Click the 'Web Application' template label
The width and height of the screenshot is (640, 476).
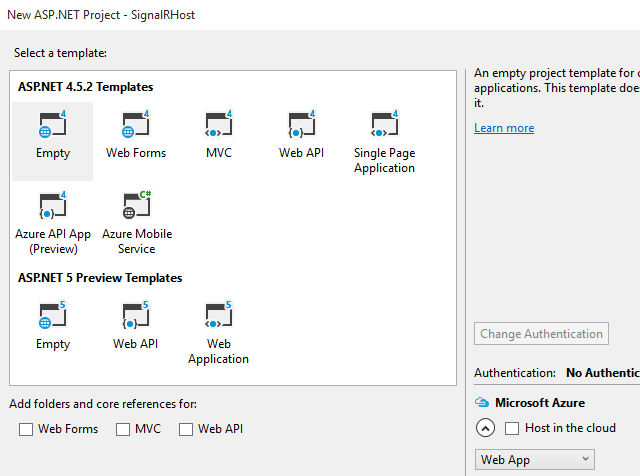(x=218, y=351)
